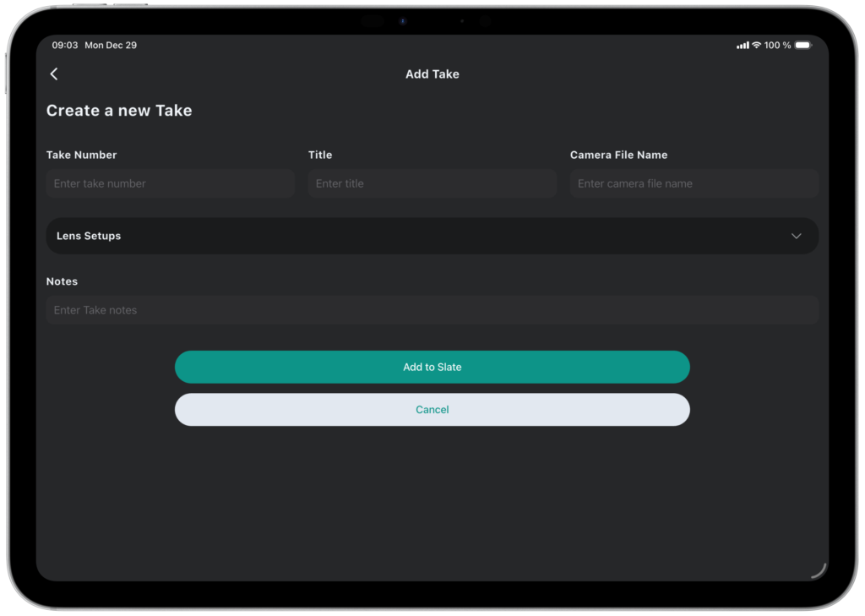Tap the 09:03 clock in status bar

pos(65,46)
